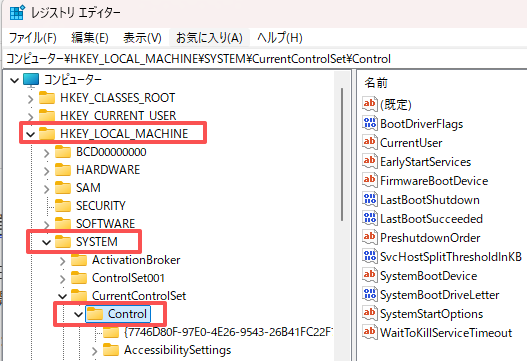Click the BootDriverFlags binary value icon
Screen dimensions: 527x361
[x=370, y=123]
